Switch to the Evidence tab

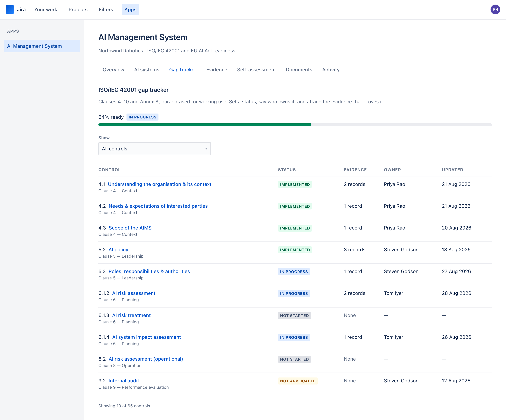pyautogui.click(x=217, y=70)
